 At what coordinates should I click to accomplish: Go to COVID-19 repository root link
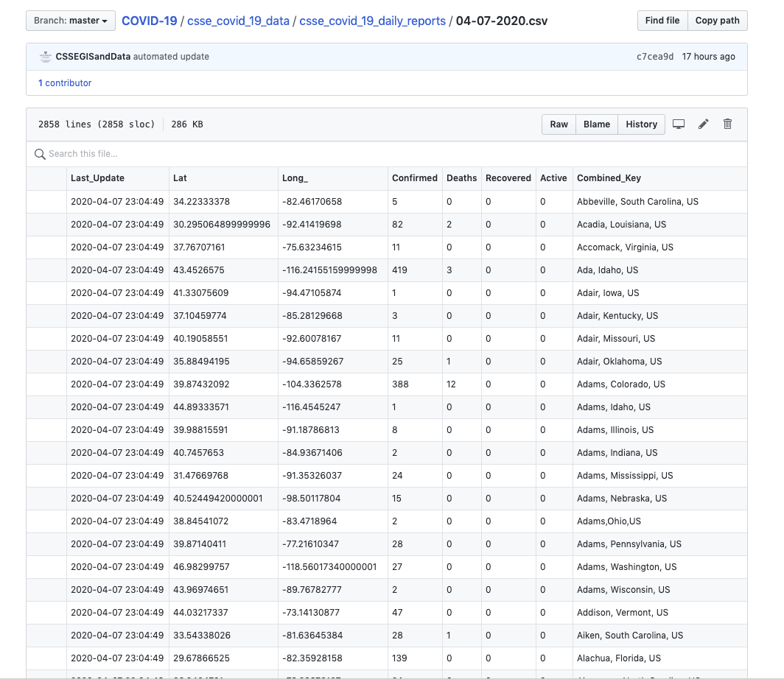149,21
